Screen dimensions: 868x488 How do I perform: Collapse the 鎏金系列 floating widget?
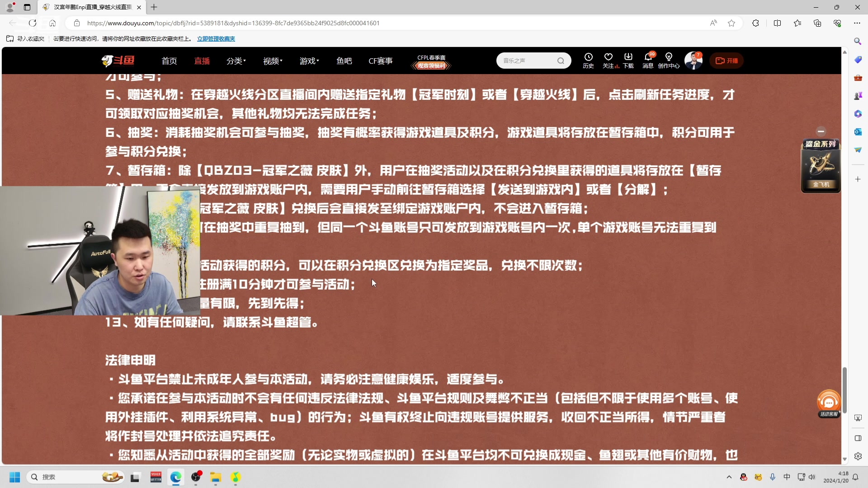point(821,131)
